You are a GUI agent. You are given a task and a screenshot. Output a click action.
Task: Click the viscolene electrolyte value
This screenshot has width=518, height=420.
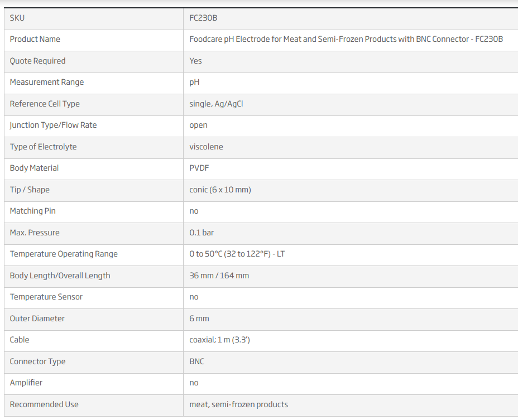tap(206, 147)
